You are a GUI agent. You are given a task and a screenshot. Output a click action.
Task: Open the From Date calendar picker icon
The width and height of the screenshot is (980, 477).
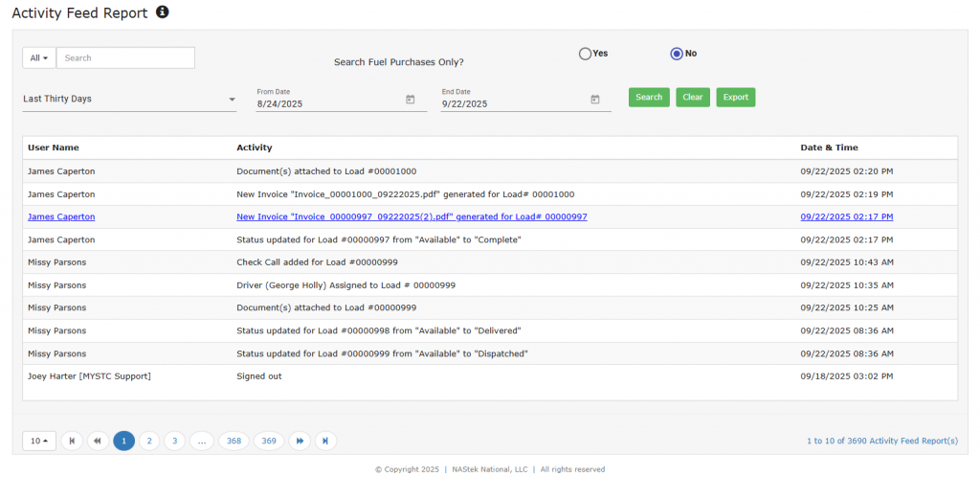pos(410,100)
